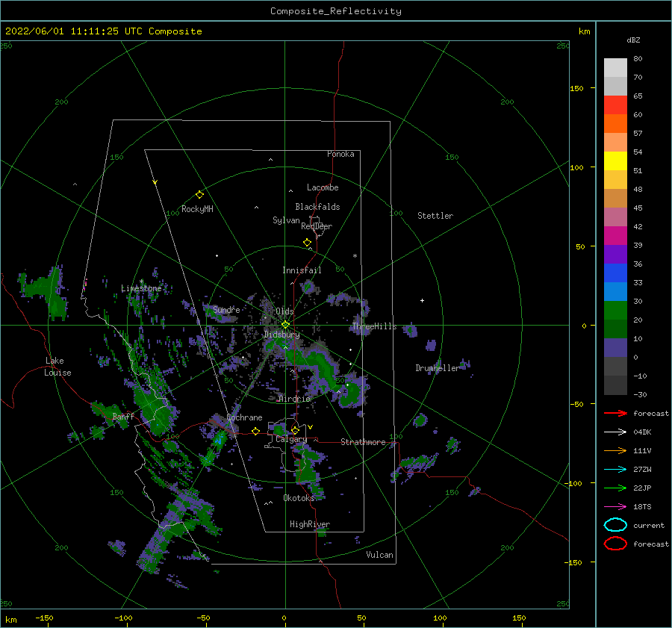The height and width of the screenshot is (628, 672).
Task: Click the Cochrane town label
Action: point(244,417)
